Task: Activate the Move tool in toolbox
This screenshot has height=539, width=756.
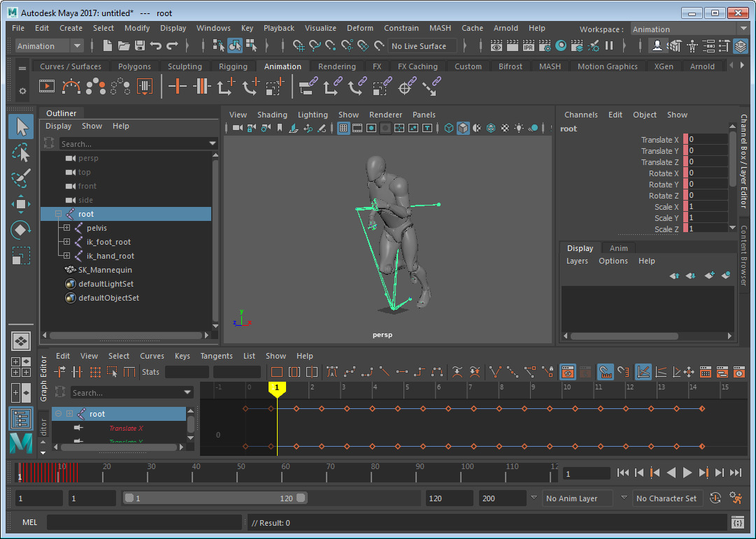Action: pyautogui.click(x=21, y=204)
